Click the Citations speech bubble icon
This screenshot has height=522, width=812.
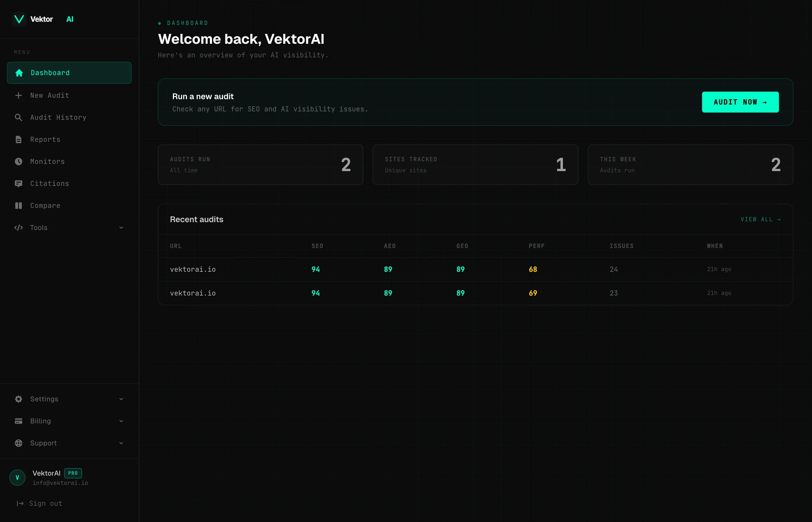tap(19, 183)
